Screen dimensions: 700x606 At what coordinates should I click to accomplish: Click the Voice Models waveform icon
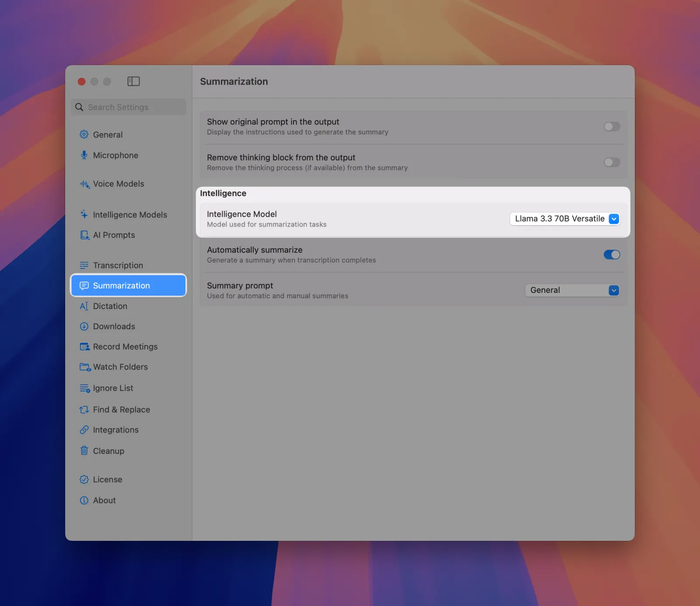coord(84,184)
